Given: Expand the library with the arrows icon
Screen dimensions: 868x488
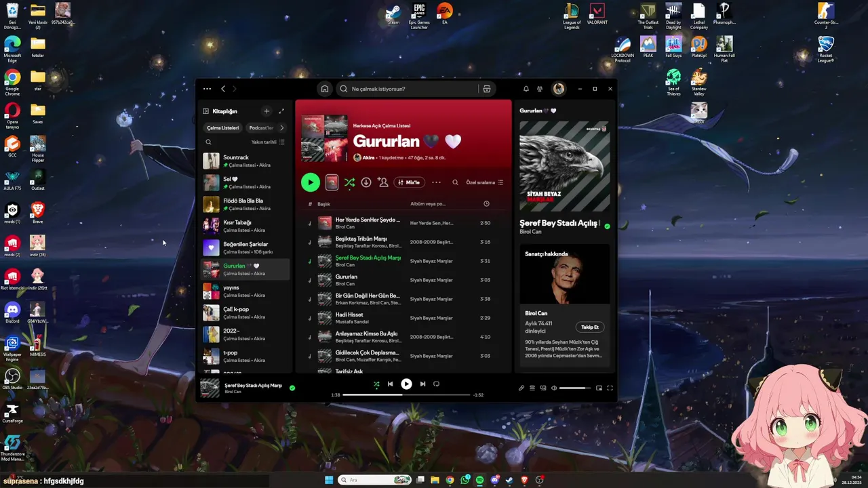Looking at the screenshot, I should [281, 111].
